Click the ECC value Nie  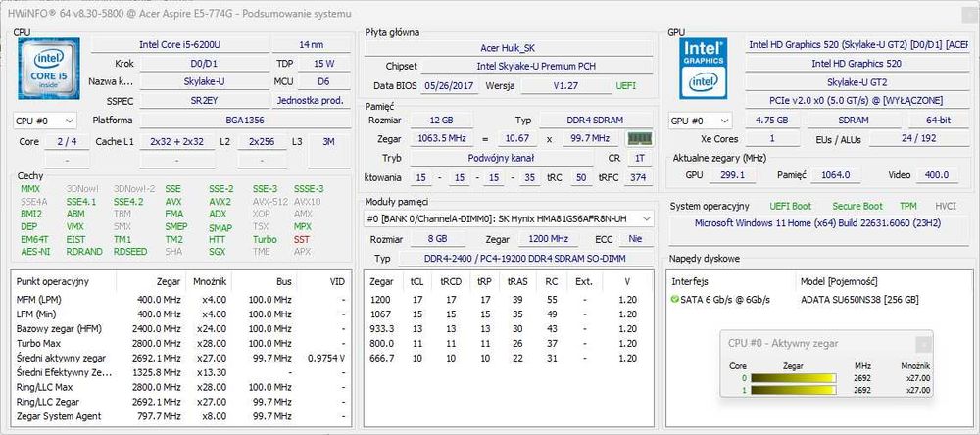636,239
